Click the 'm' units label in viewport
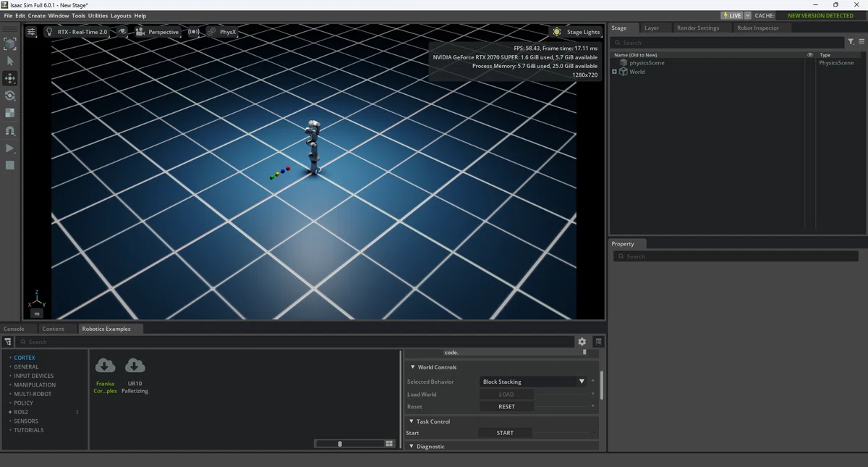 coord(37,314)
